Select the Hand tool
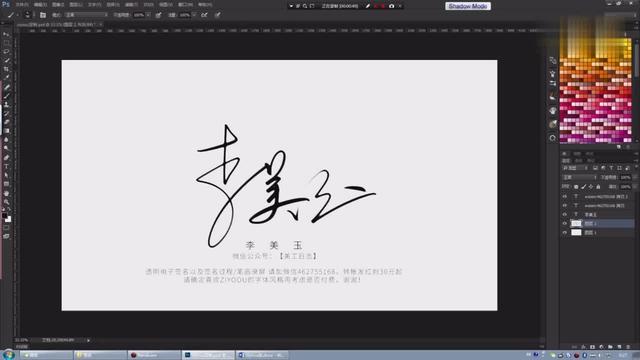The width and height of the screenshot is (640, 360). [6, 193]
